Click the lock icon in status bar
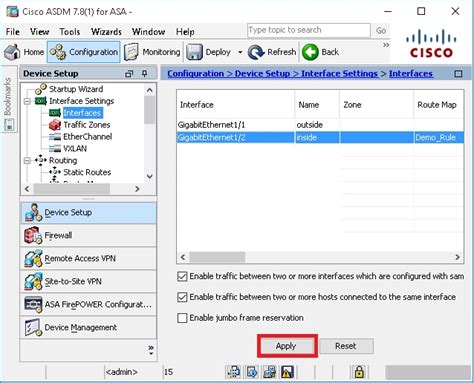474x383 pixels. point(359,372)
